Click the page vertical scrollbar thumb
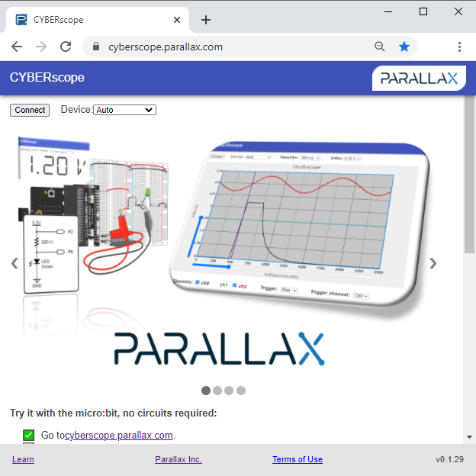Image resolution: width=476 pixels, height=476 pixels. tap(469, 175)
